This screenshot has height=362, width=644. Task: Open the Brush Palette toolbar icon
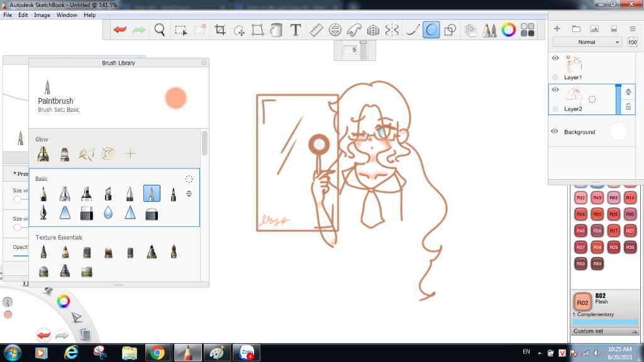tap(489, 30)
